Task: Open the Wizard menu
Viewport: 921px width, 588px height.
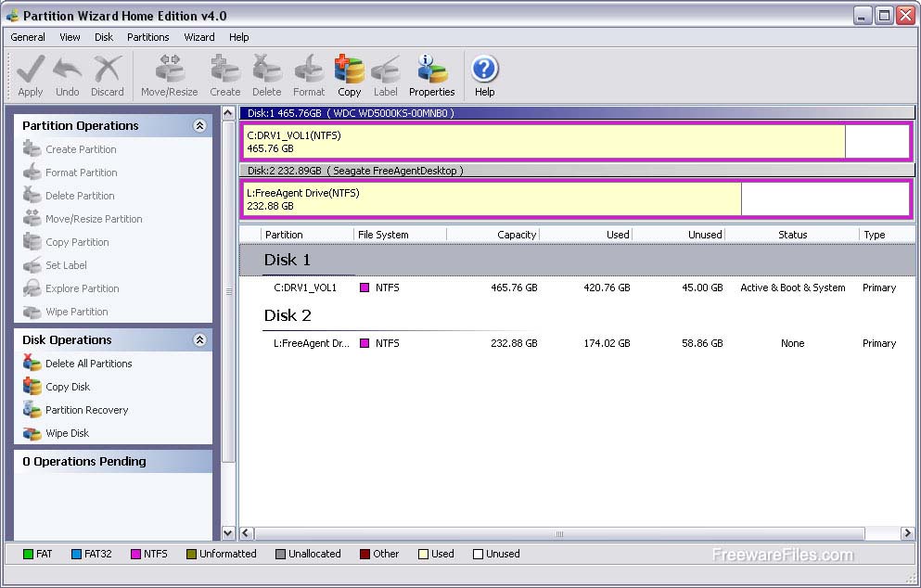Action: 198,37
